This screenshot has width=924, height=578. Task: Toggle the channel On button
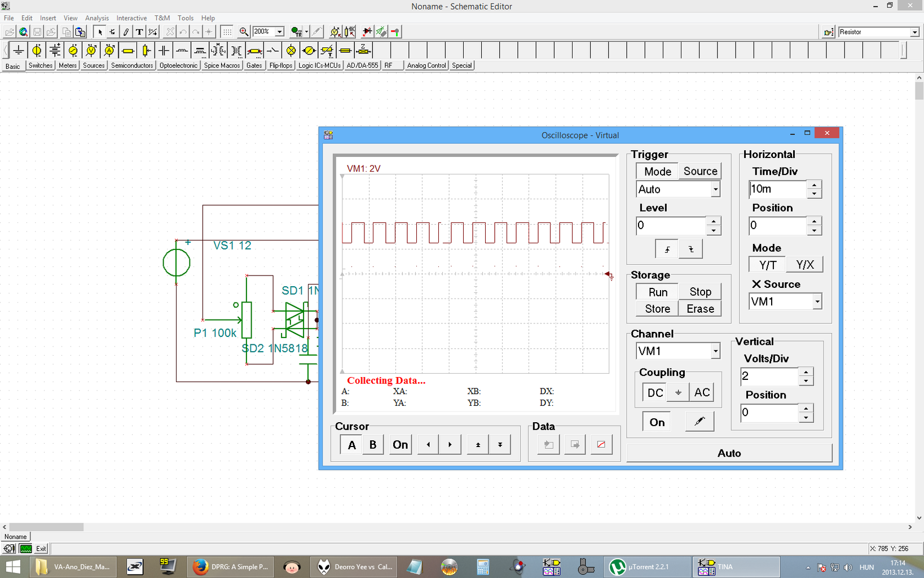tap(657, 422)
